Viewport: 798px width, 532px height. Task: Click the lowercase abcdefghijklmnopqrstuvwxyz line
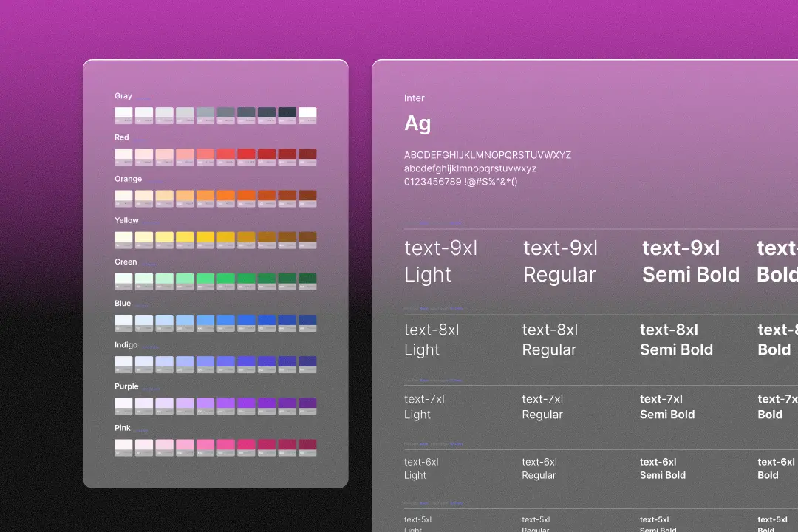(x=470, y=168)
